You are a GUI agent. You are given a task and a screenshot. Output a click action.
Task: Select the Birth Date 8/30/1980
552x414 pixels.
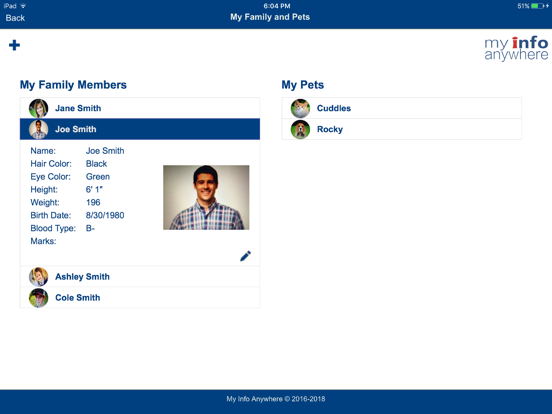[105, 215]
